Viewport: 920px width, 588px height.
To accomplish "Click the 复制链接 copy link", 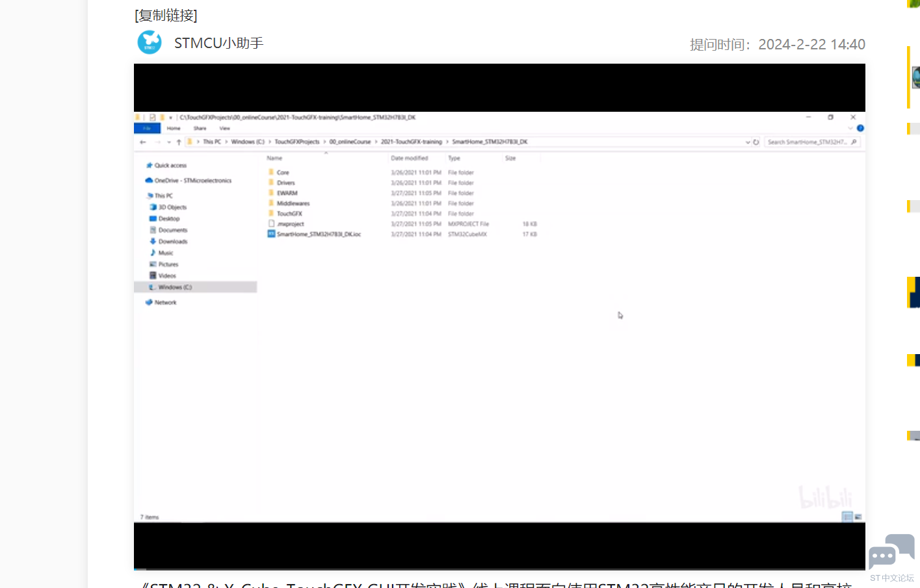I will tap(166, 16).
